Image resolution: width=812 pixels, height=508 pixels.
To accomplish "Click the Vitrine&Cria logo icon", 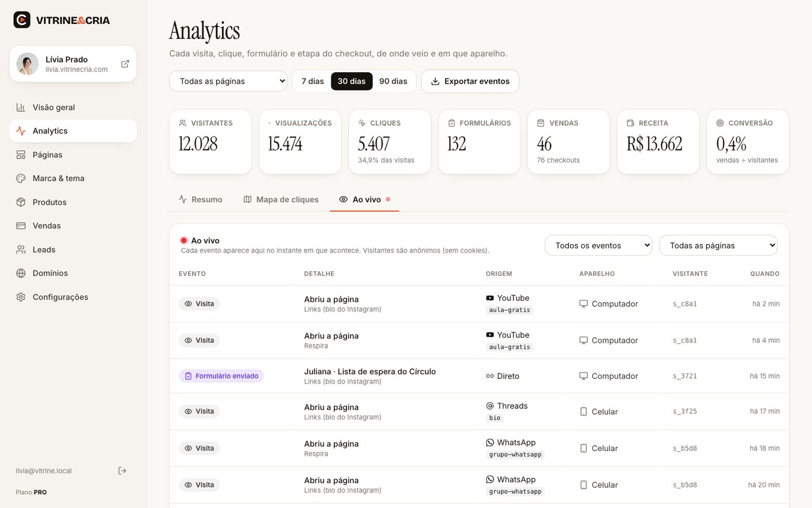I will tap(22, 20).
